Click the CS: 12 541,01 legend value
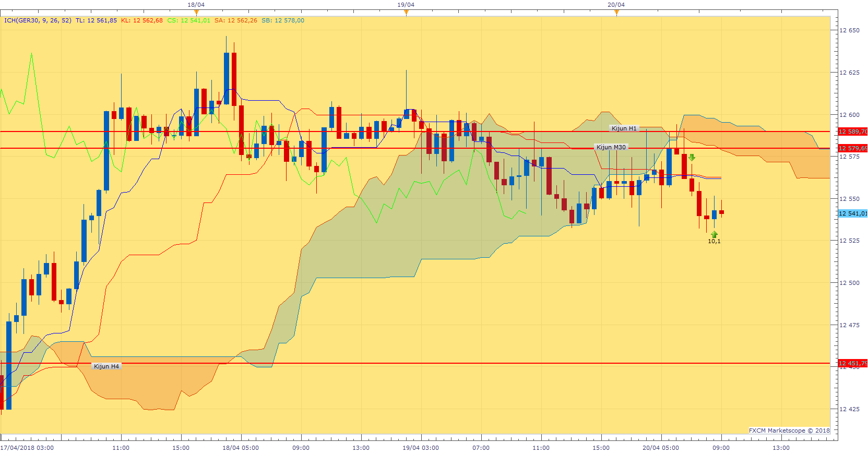The height and width of the screenshot is (454, 868). pos(188,21)
